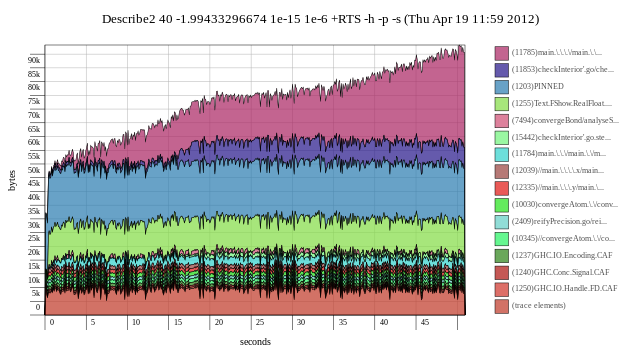Click the (12039)//main legend label
The width and height of the screenshot is (640, 360).
pyautogui.click(x=558, y=170)
